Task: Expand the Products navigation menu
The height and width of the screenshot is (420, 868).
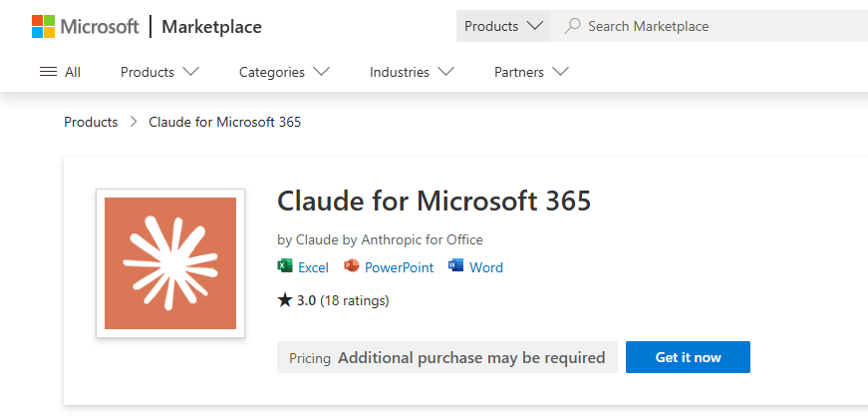Action: (160, 72)
